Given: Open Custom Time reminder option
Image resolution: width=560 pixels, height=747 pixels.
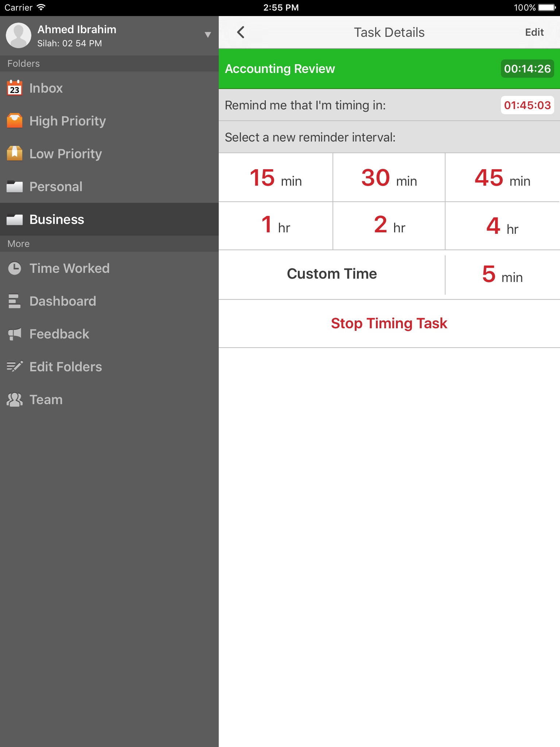Looking at the screenshot, I should tap(332, 274).
